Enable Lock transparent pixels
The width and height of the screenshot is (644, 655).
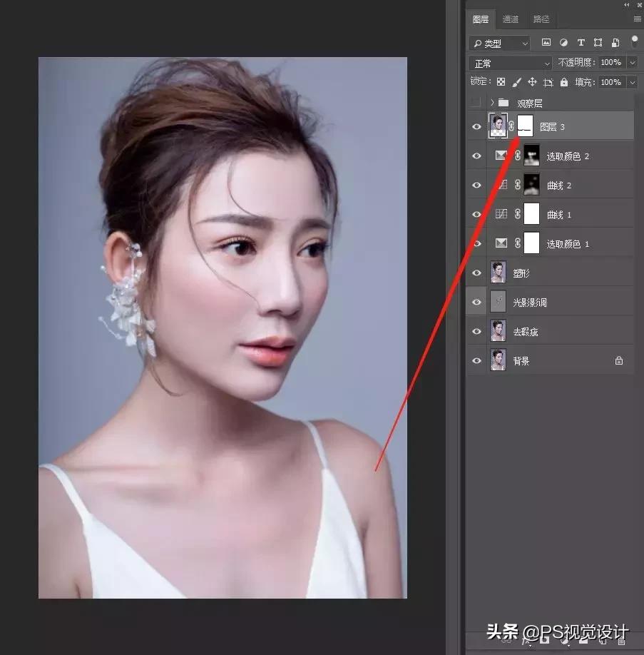[501, 81]
